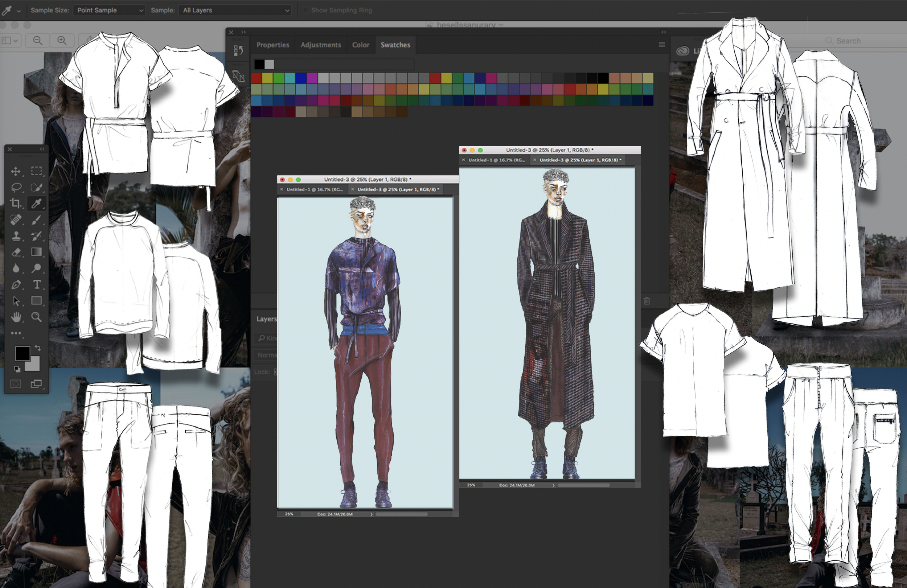
Task: Select the Crop tool
Action: (16, 203)
